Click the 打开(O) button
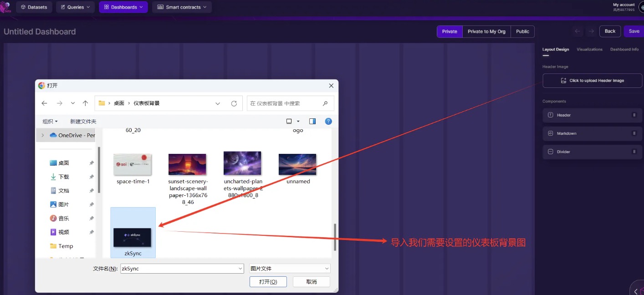The image size is (644, 295). pos(268,282)
